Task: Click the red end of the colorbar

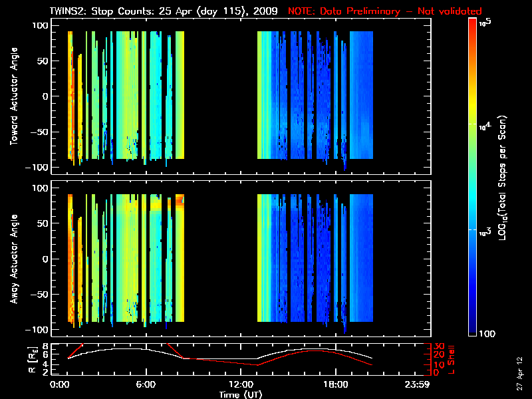Action: tap(473, 27)
